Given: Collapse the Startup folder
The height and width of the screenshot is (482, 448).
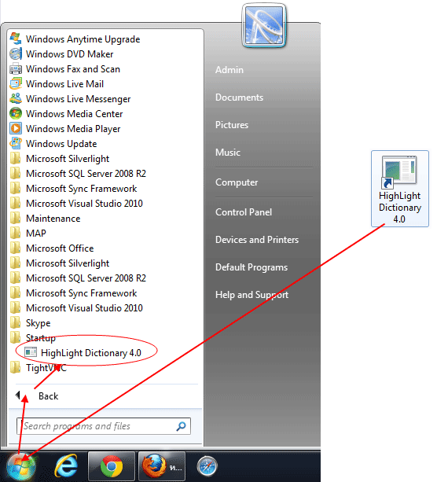Looking at the screenshot, I should click(x=40, y=338).
